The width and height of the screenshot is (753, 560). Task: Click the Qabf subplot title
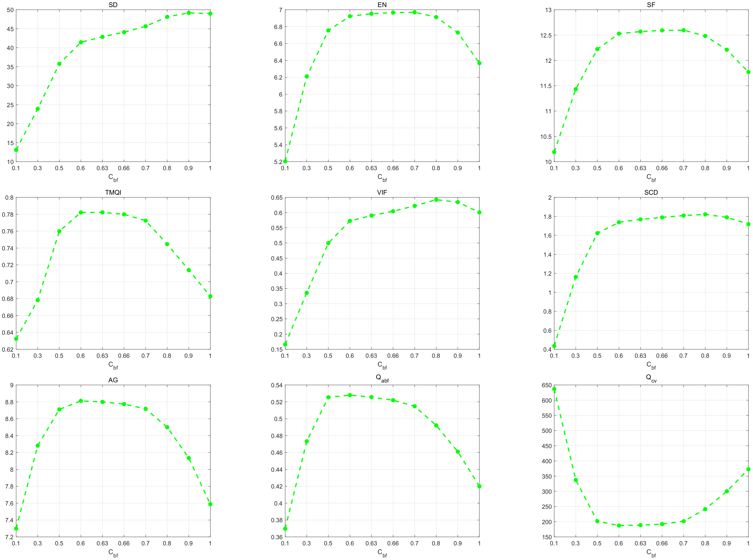(382, 379)
